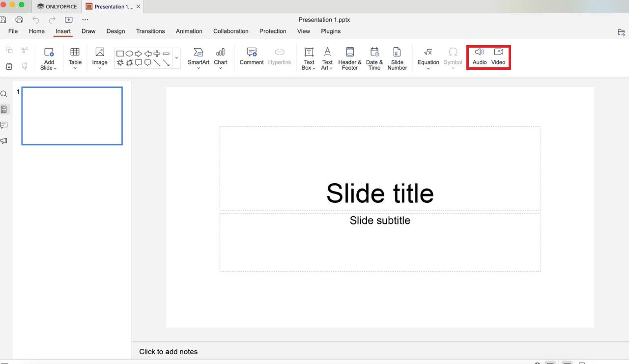Screen dimensions: 629x364
Task: Insert a Chart from the ribbon
Action: 221,57
